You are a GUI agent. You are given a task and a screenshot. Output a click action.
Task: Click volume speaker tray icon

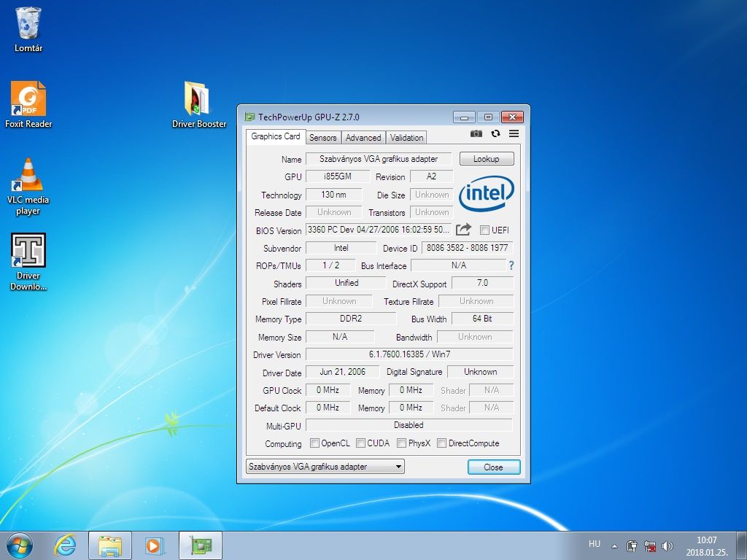[x=667, y=545]
